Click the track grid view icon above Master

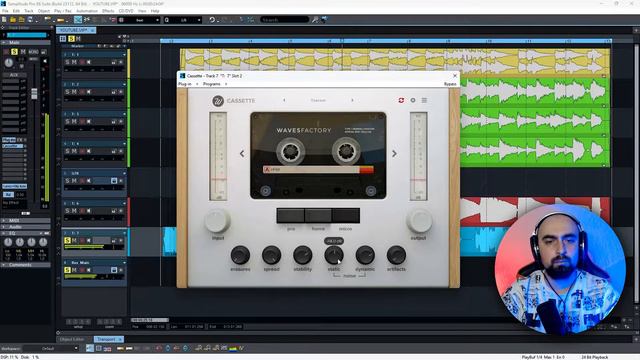[63, 39]
